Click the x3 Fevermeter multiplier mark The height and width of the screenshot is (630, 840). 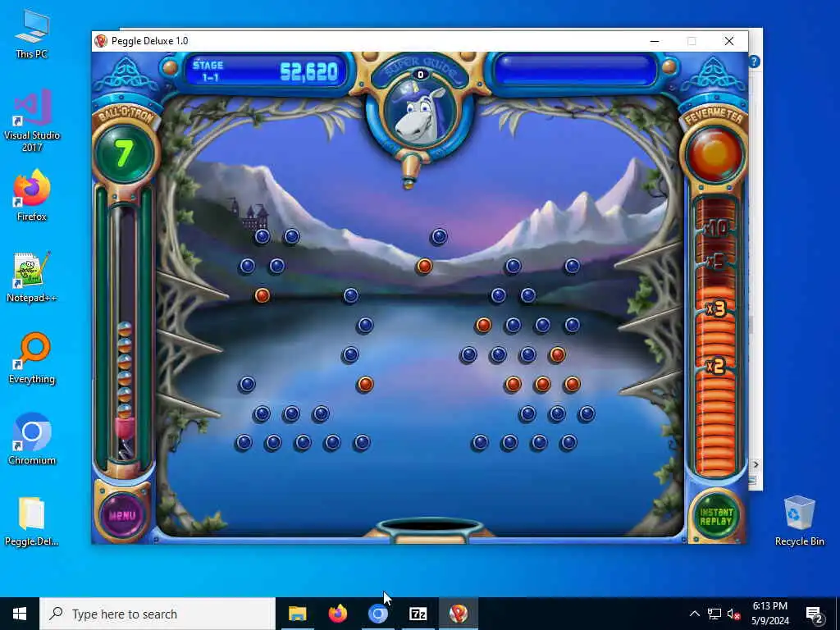click(715, 309)
